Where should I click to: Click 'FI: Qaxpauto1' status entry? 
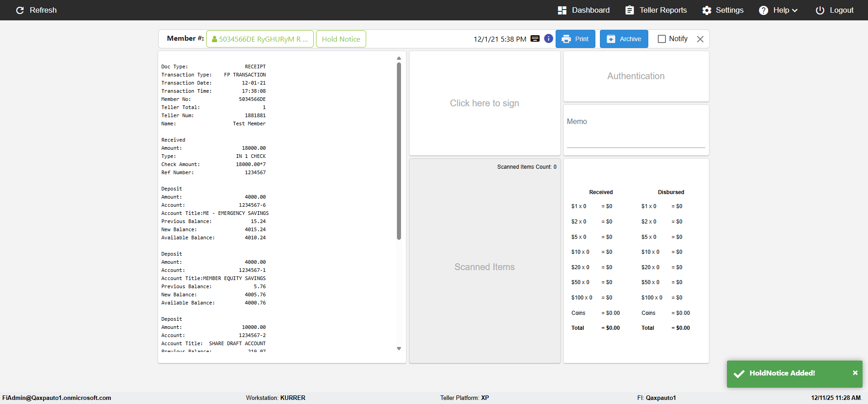pyautogui.click(x=656, y=398)
